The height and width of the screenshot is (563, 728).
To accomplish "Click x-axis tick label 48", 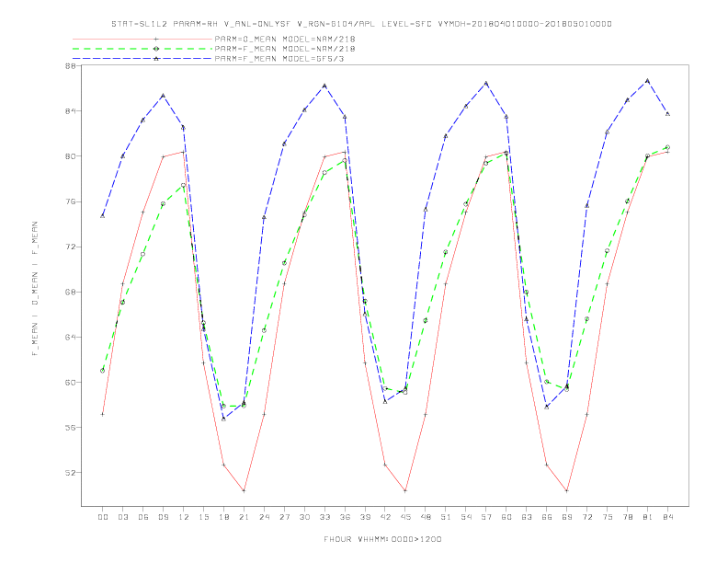I will tap(426, 517).
